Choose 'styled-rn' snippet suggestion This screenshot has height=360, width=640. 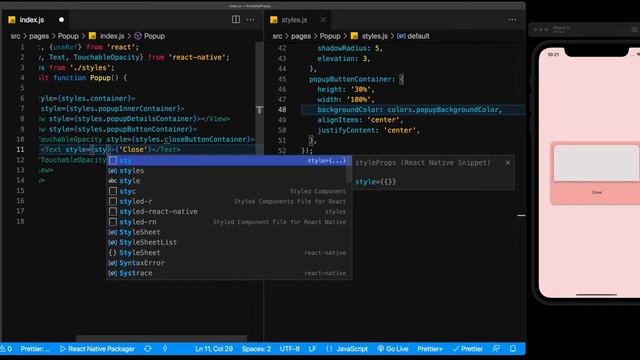227,222
